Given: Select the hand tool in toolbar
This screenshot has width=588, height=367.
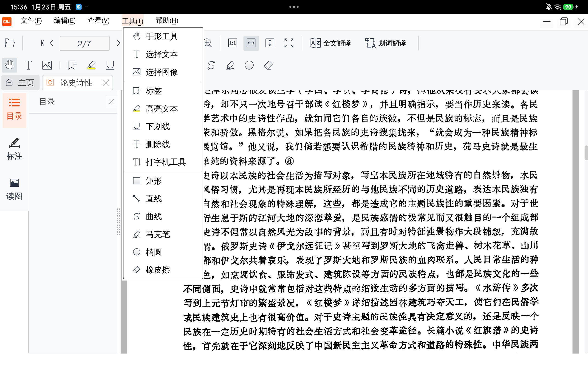Looking at the screenshot, I should pos(9,65).
